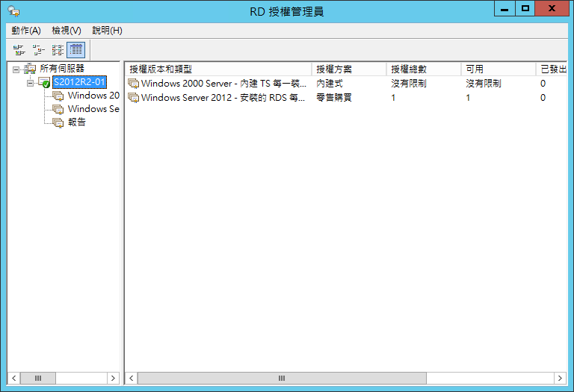
Task: Minimize the RD 授權管理員 window
Action: click(x=504, y=8)
